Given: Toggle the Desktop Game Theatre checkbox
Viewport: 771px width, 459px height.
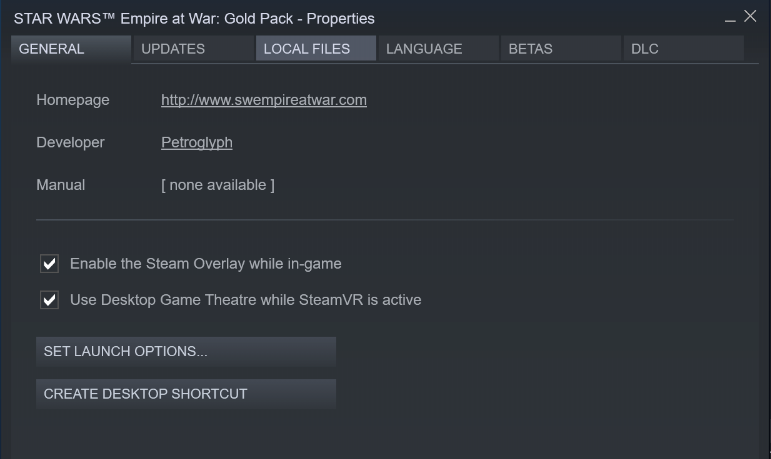Looking at the screenshot, I should point(49,300).
